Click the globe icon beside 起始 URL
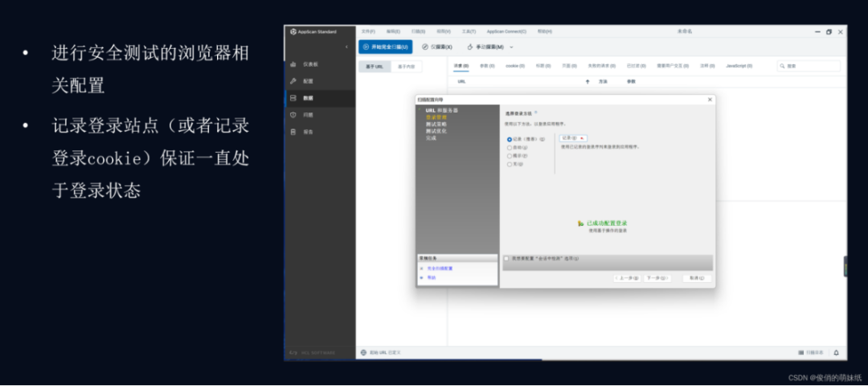Image resolution: width=868 pixels, height=386 pixels. click(x=364, y=352)
